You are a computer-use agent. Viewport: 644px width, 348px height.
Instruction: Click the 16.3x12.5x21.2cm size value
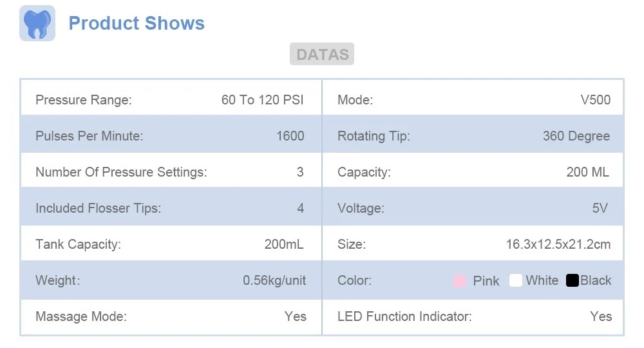tap(558, 244)
